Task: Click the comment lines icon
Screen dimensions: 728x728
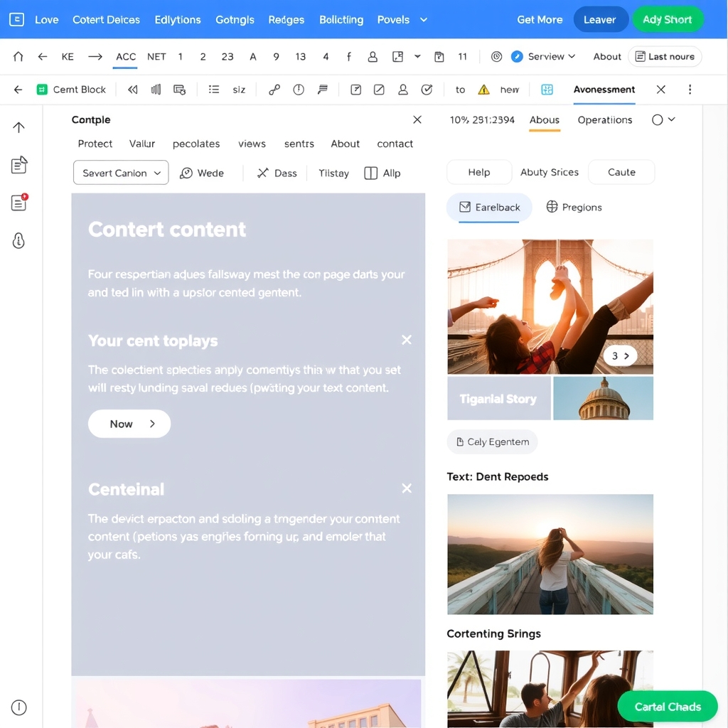Action: click(x=323, y=90)
